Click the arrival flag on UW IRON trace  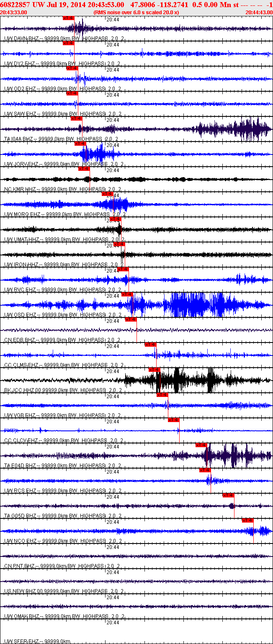pyautogui.click(x=119, y=244)
